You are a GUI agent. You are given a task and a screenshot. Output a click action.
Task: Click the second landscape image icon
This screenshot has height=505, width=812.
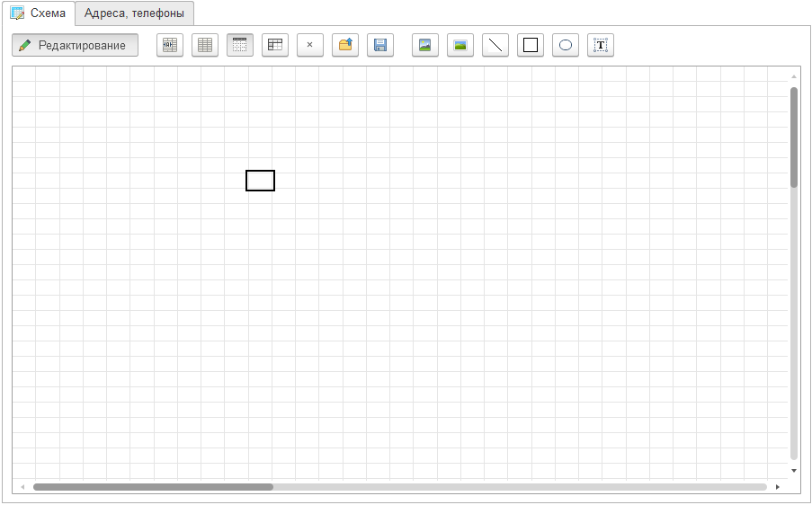tap(460, 45)
